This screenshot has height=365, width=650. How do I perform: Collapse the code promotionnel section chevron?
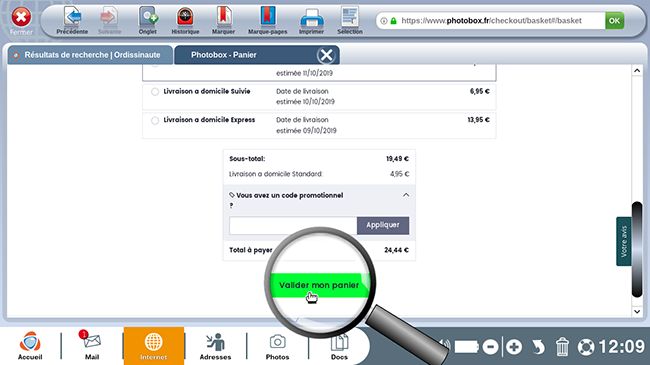tap(406, 195)
